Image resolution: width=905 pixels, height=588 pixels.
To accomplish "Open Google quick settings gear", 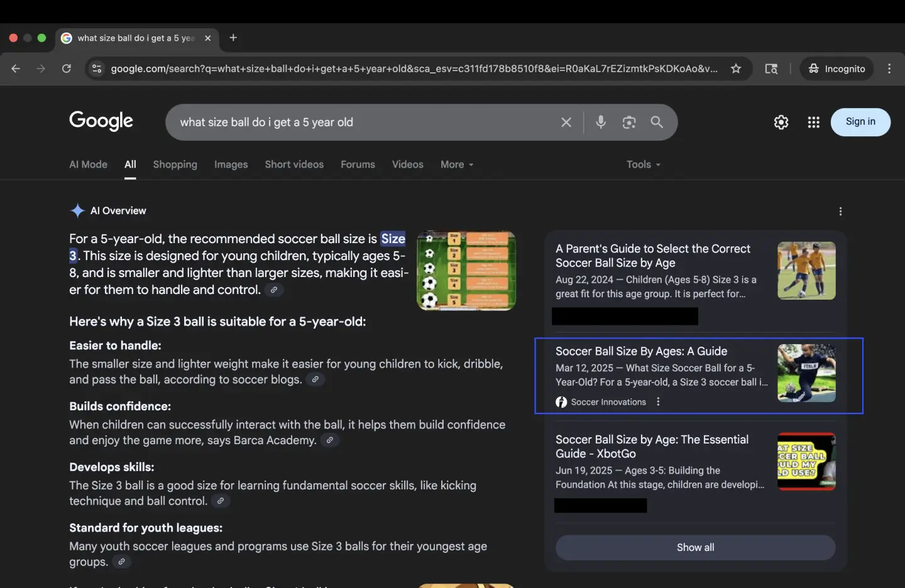I will tap(781, 122).
